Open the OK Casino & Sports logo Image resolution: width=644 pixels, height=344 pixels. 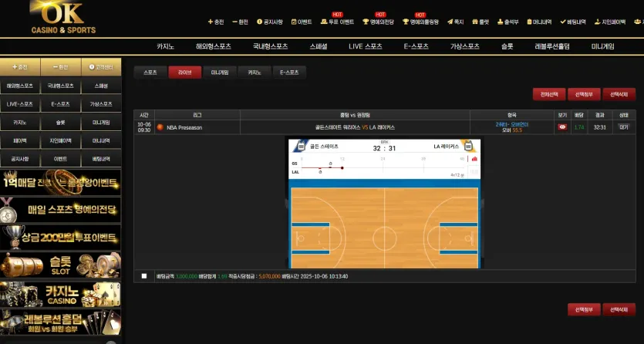click(63, 17)
